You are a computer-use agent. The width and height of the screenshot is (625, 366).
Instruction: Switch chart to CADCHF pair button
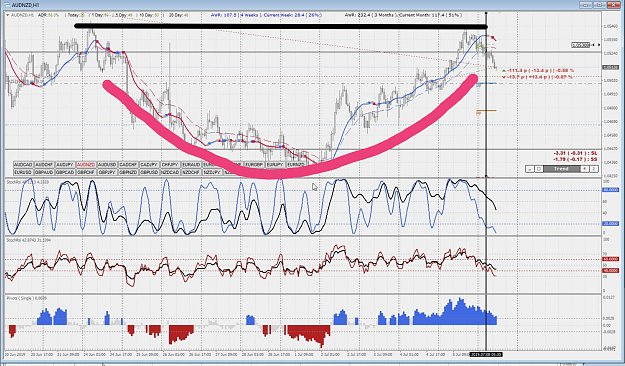(128, 165)
